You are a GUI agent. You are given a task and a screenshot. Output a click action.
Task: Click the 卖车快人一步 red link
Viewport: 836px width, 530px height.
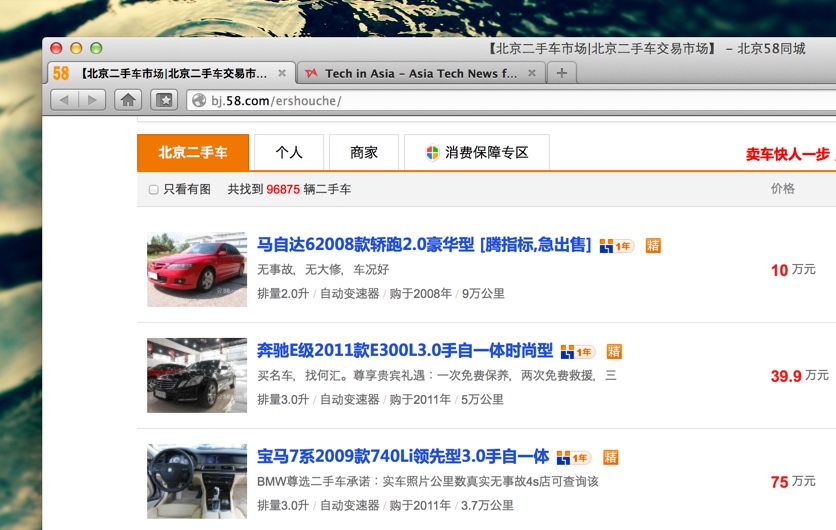tap(787, 154)
